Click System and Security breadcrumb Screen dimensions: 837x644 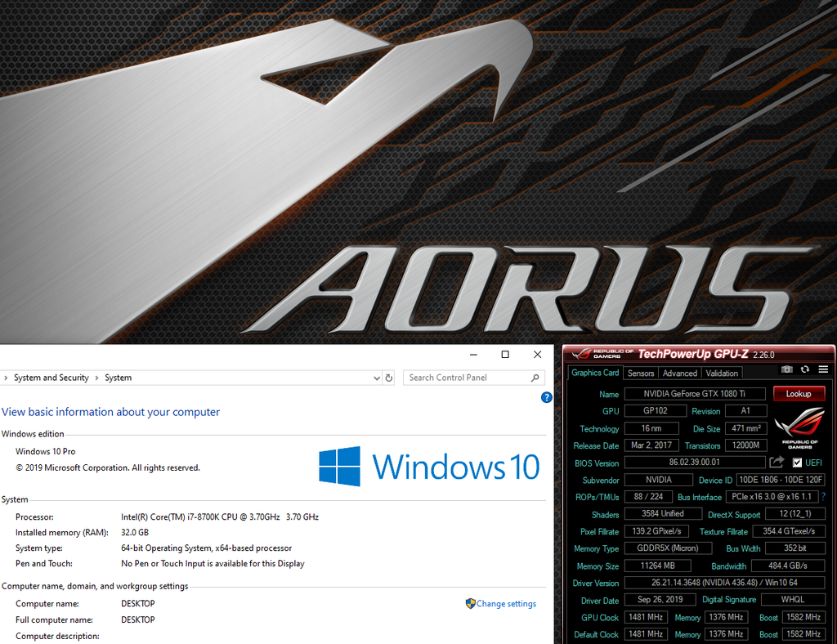coord(51,378)
